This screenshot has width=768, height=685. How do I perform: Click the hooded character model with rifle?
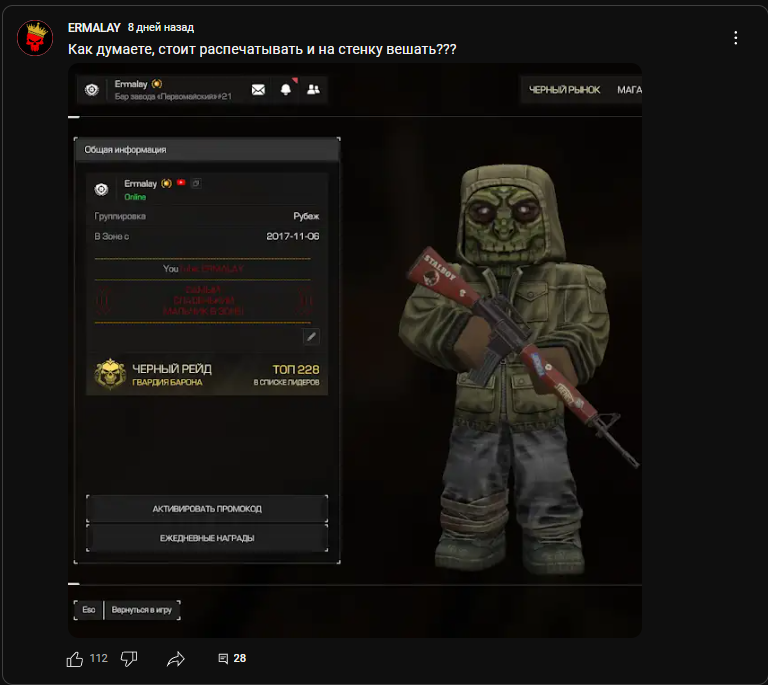tap(517, 367)
